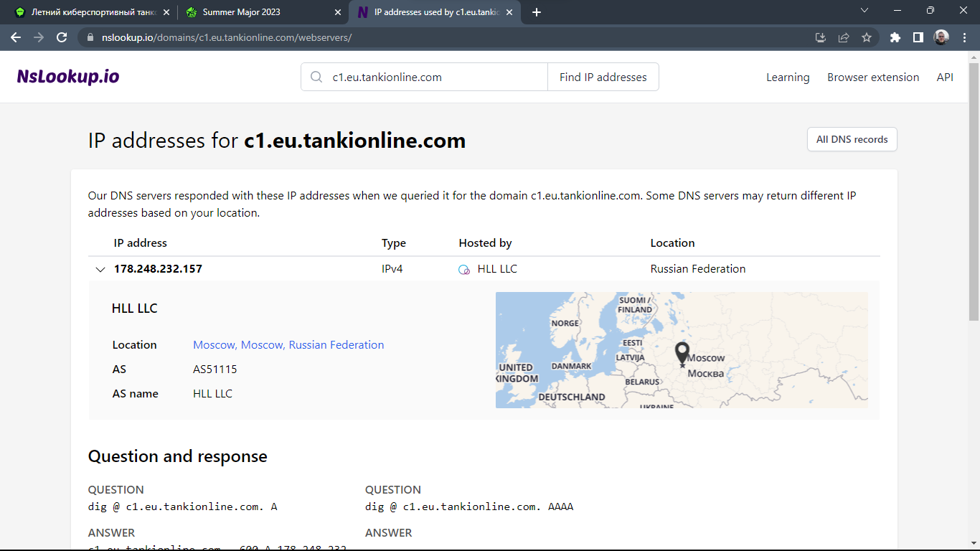Click the Question and response heading

pos(177,456)
